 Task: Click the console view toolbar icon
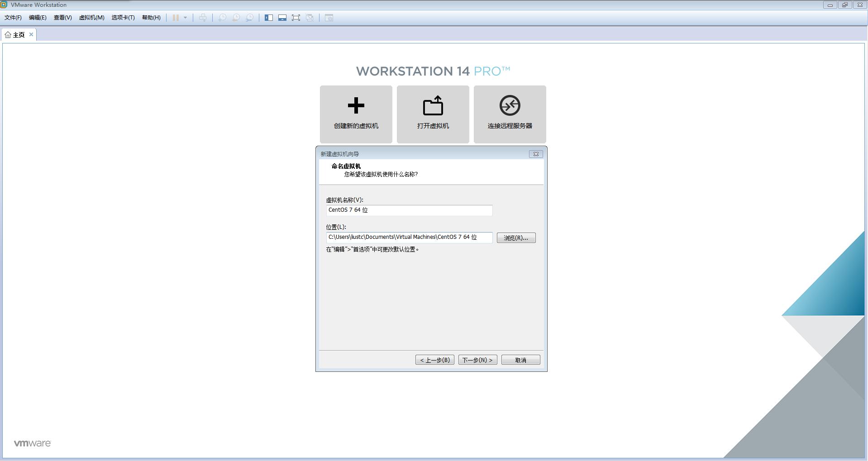click(x=329, y=18)
